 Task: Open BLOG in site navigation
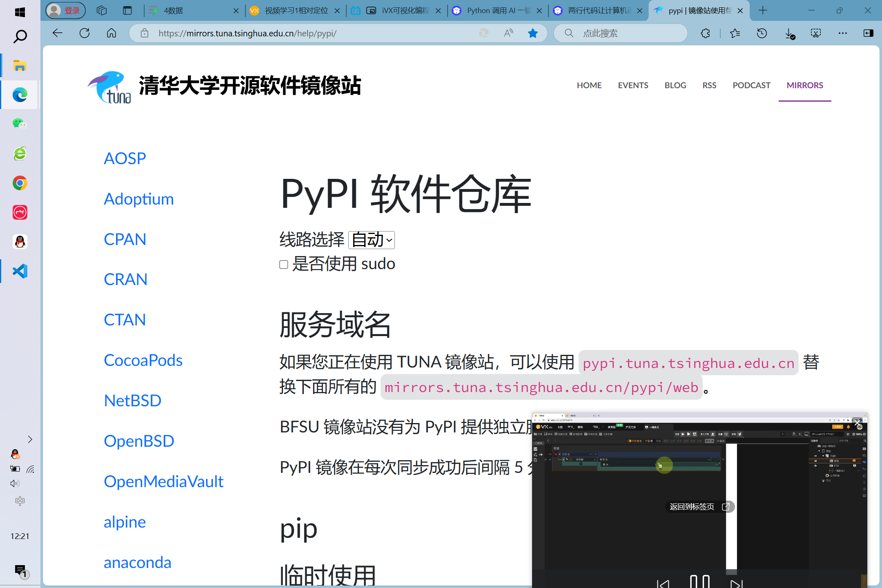675,85
